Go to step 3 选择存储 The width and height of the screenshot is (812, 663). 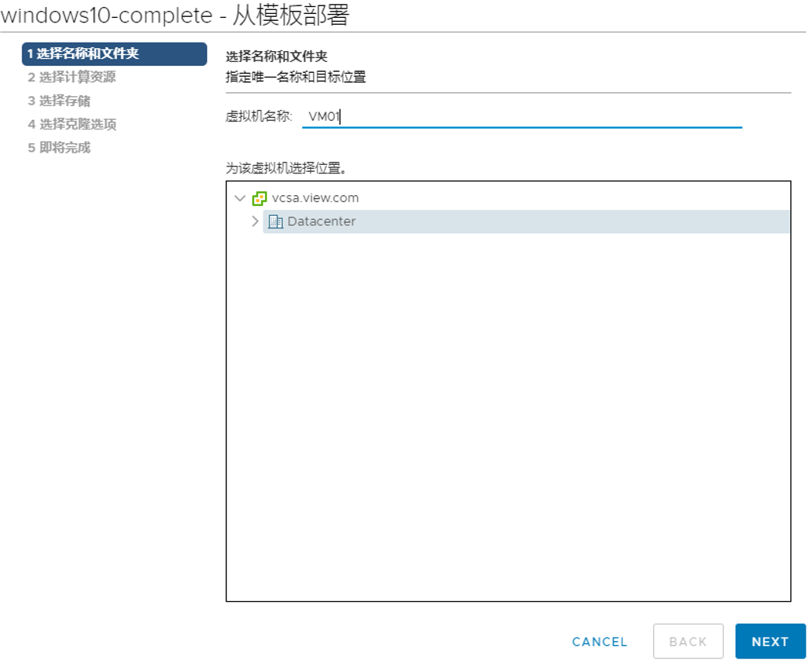click(x=59, y=101)
